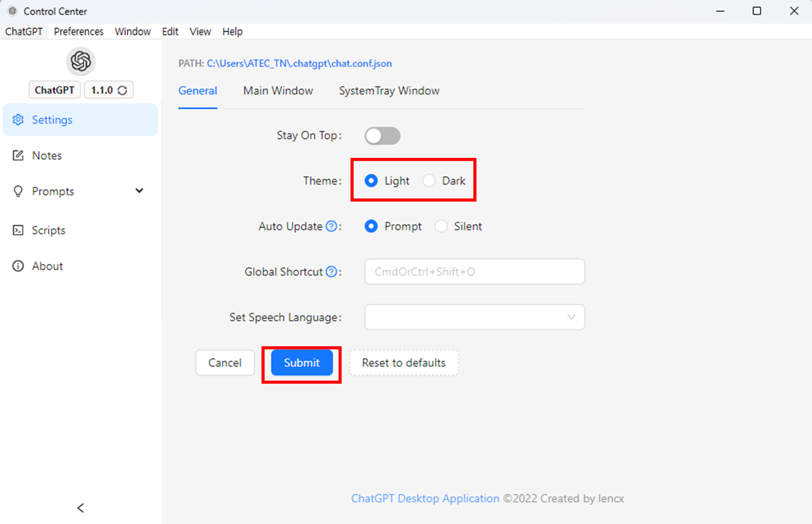Click the Submit button
Viewport: 812px width, 524px height.
click(302, 362)
